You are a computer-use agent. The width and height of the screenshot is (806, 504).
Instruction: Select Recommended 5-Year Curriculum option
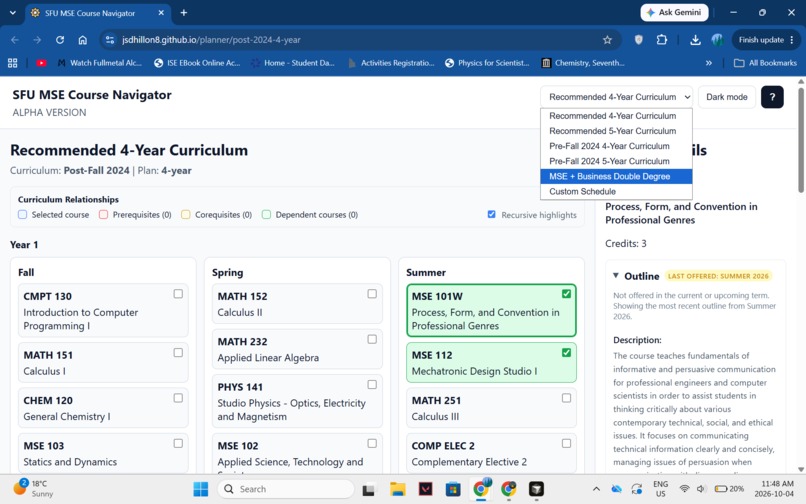[616, 131]
